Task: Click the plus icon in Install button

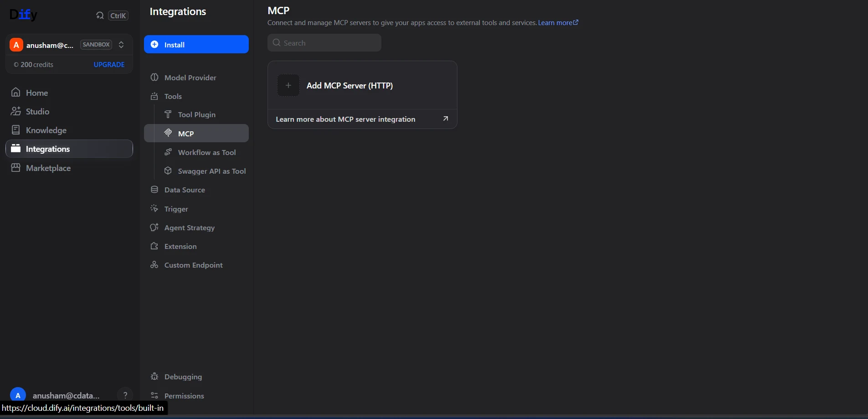Action: [x=154, y=44]
